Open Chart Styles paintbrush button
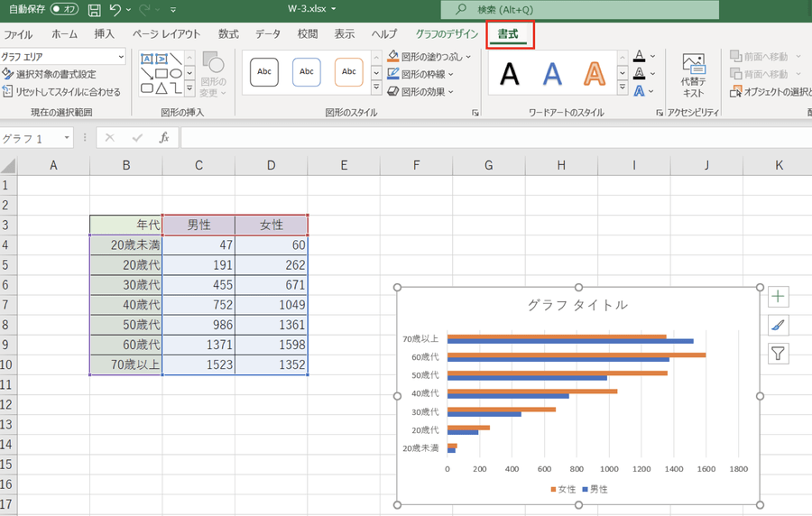 778,325
